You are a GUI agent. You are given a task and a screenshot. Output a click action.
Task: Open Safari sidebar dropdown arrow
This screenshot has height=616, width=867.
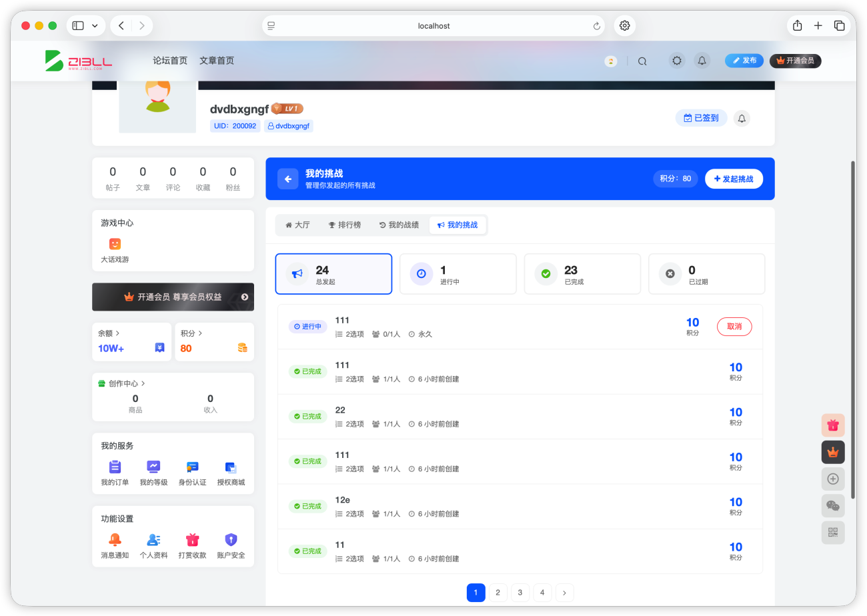click(x=95, y=26)
